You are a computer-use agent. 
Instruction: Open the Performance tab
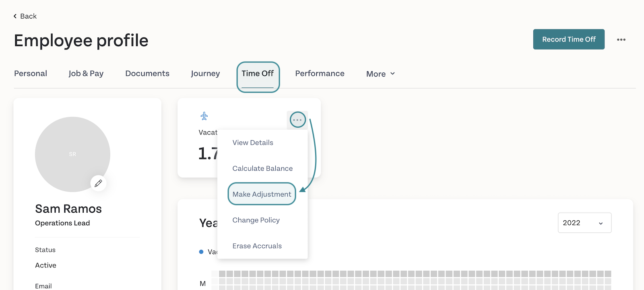tap(320, 73)
